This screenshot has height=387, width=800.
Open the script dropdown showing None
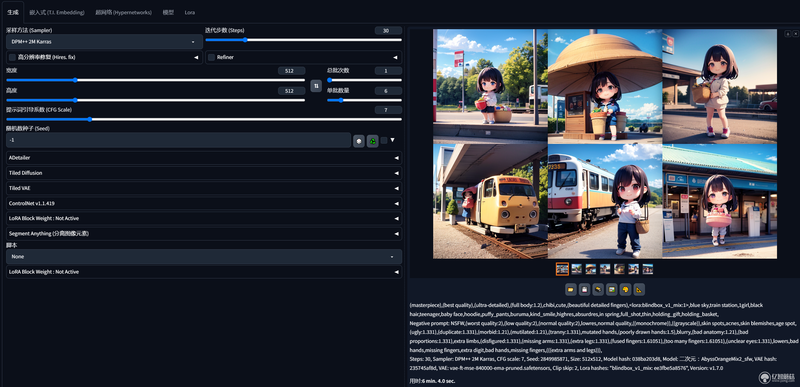point(204,256)
